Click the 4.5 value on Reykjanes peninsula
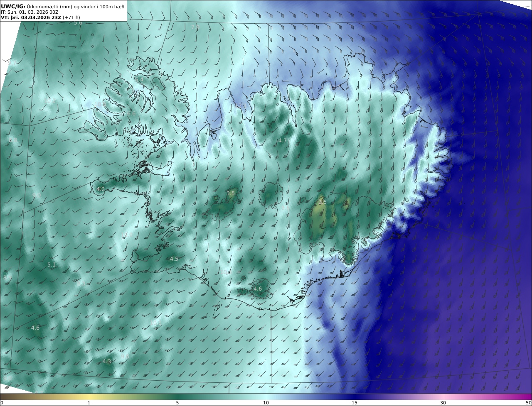 [x=174, y=259]
